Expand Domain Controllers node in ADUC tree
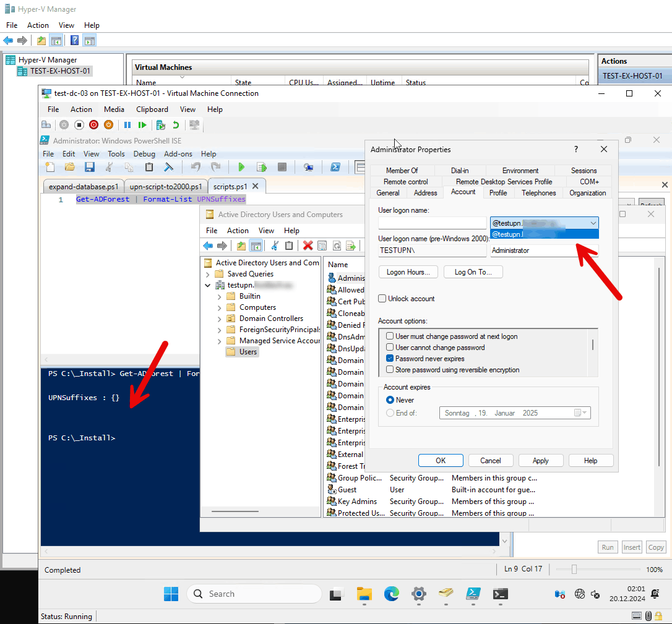The image size is (672, 624). 220,318
